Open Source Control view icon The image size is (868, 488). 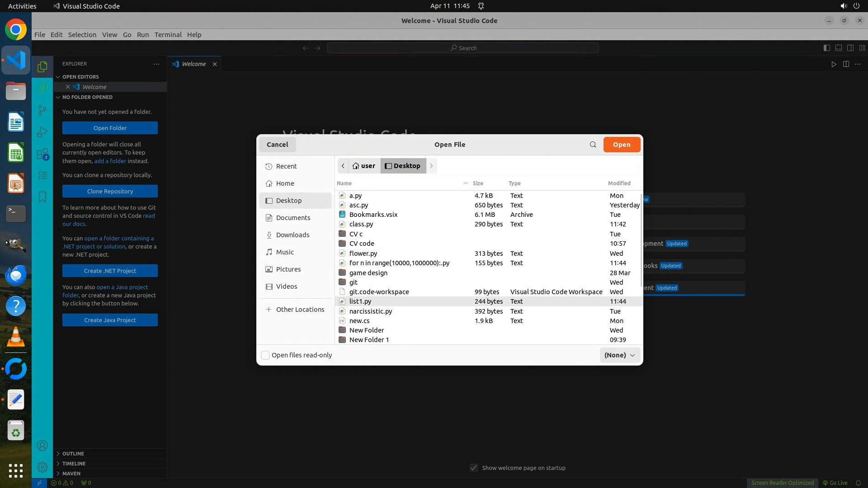[x=42, y=110]
